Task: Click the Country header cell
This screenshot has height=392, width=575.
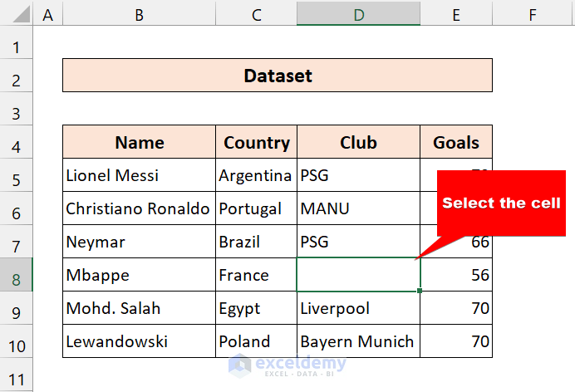Action: click(x=256, y=142)
